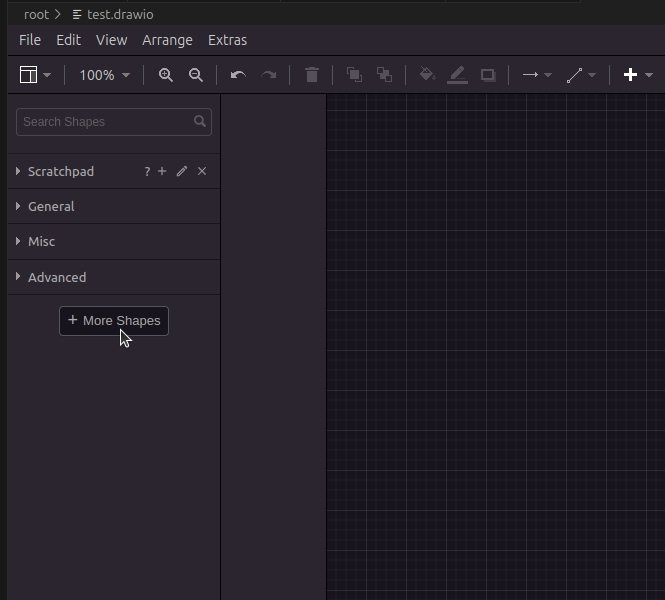Click the To Back icon
Viewport: 665px width, 600px height.
[x=385, y=75]
